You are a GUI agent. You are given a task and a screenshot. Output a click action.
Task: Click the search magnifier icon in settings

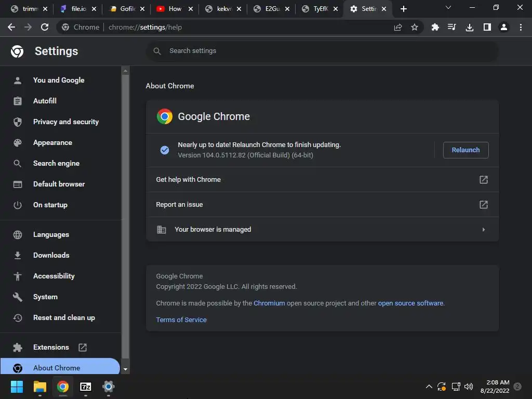157,51
